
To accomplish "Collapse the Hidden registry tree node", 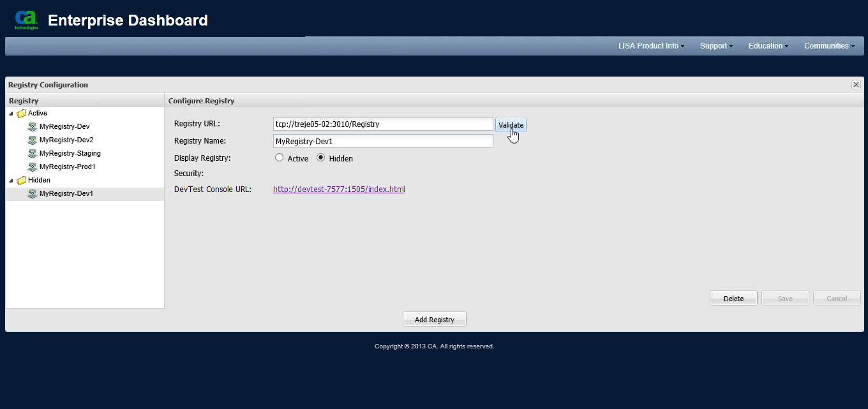I will [x=10, y=180].
